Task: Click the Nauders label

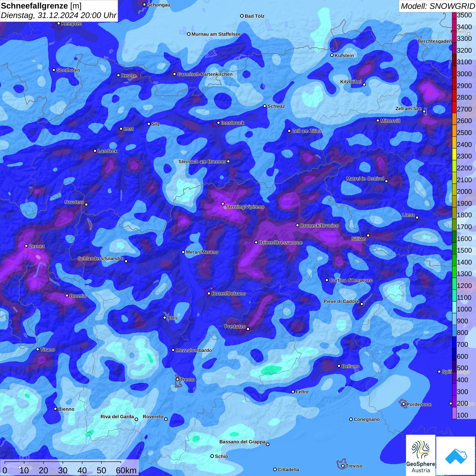Action: coord(74,202)
